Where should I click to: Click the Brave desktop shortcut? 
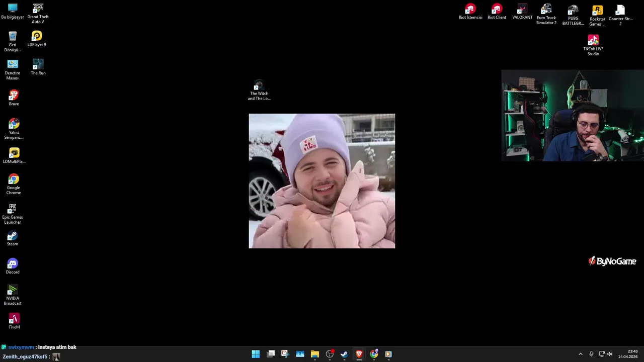14,98
